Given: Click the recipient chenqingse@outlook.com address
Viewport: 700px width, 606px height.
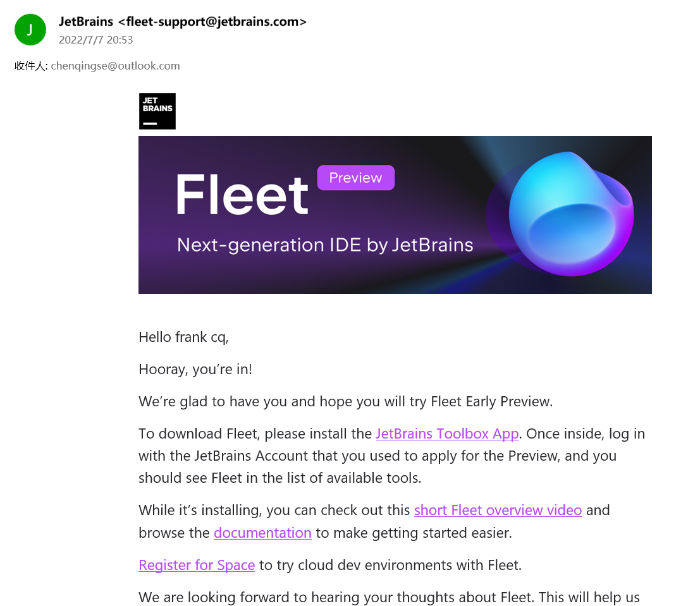Looking at the screenshot, I should (x=115, y=66).
